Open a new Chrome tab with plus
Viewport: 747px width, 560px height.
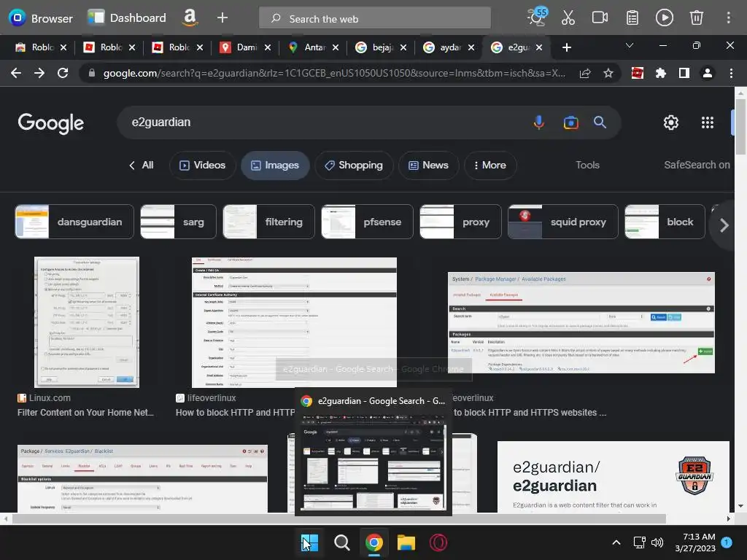(566, 47)
